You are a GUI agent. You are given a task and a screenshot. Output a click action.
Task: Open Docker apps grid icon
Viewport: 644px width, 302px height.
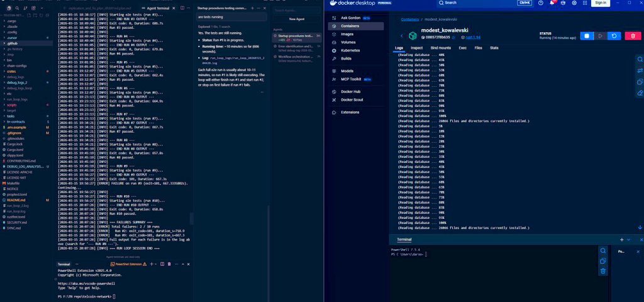click(585, 3)
